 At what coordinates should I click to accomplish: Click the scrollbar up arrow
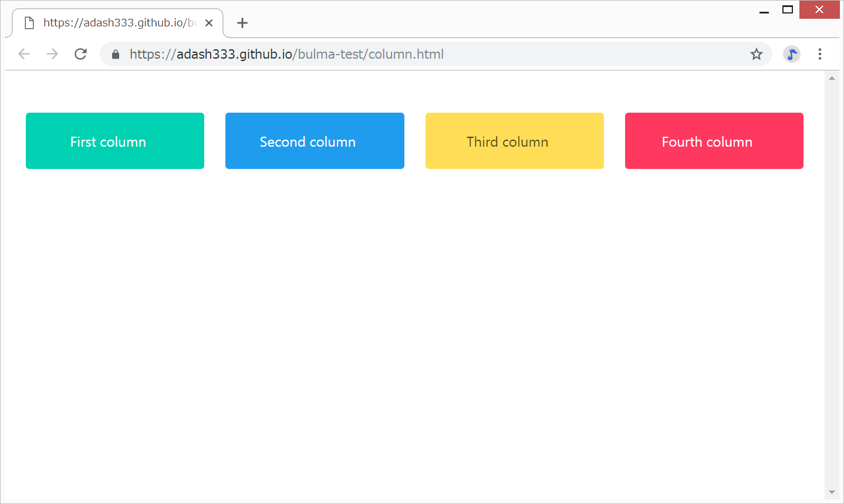pos(831,79)
